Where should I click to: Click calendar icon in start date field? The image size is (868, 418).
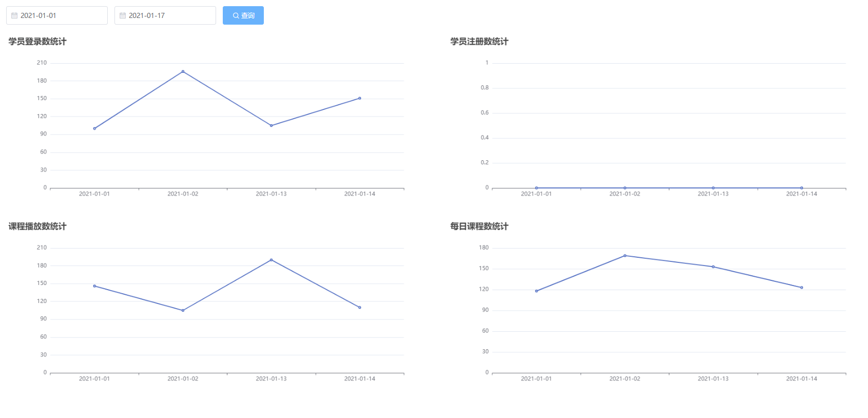pyautogui.click(x=14, y=15)
